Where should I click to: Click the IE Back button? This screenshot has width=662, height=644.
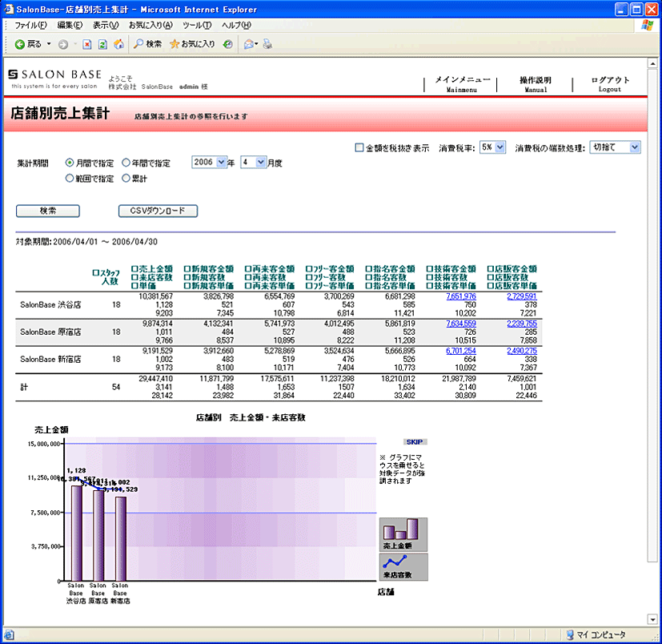click(28, 44)
